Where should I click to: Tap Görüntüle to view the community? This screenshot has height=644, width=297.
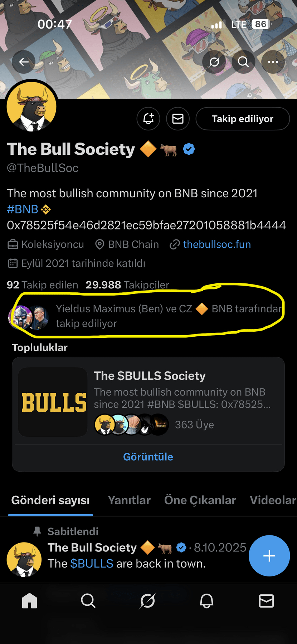pyautogui.click(x=148, y=457)
